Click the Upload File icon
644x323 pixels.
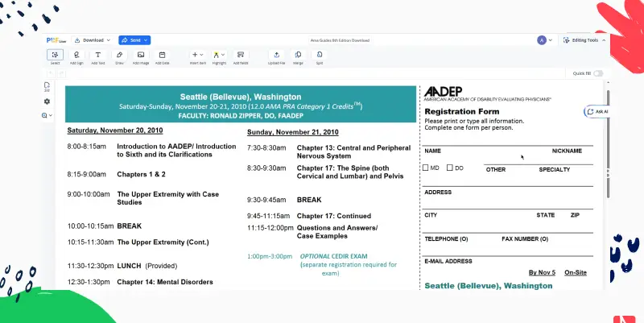276,55
